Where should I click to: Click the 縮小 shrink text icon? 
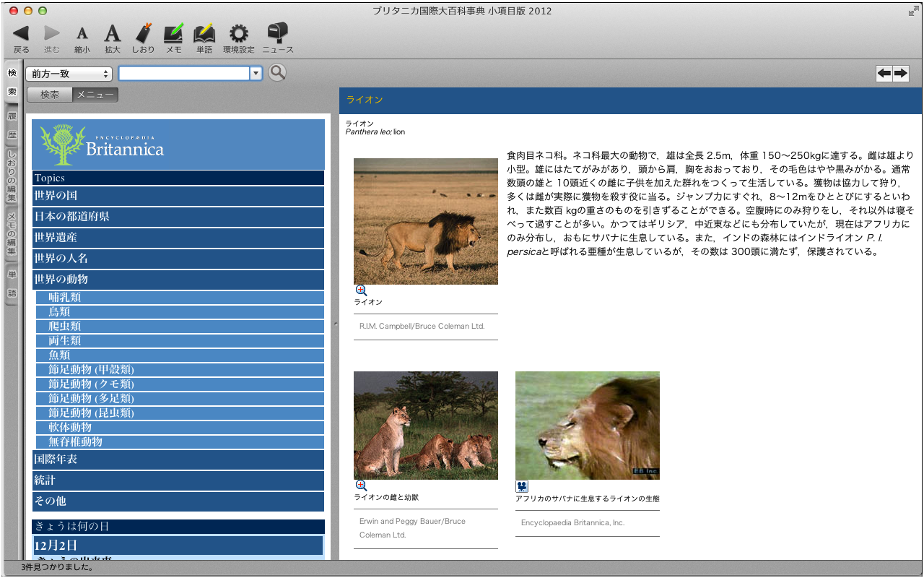coord(82,33)
